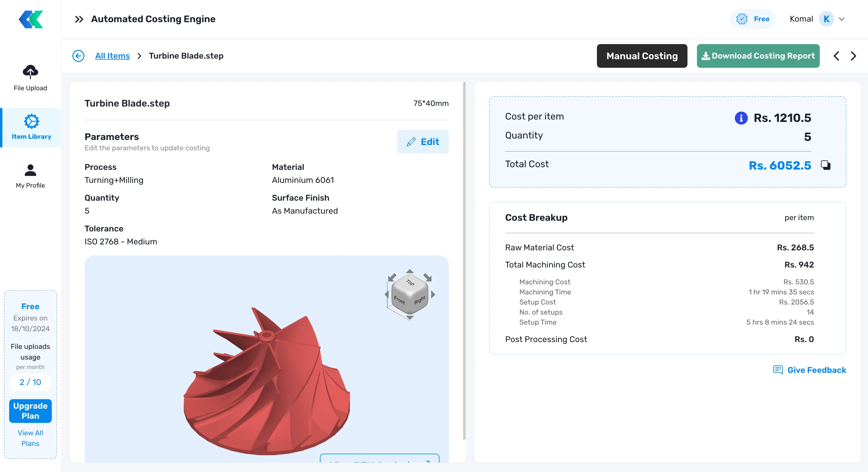868x472 pixels.
Task: Download the Costing Report
Action: tap(758, 56)
